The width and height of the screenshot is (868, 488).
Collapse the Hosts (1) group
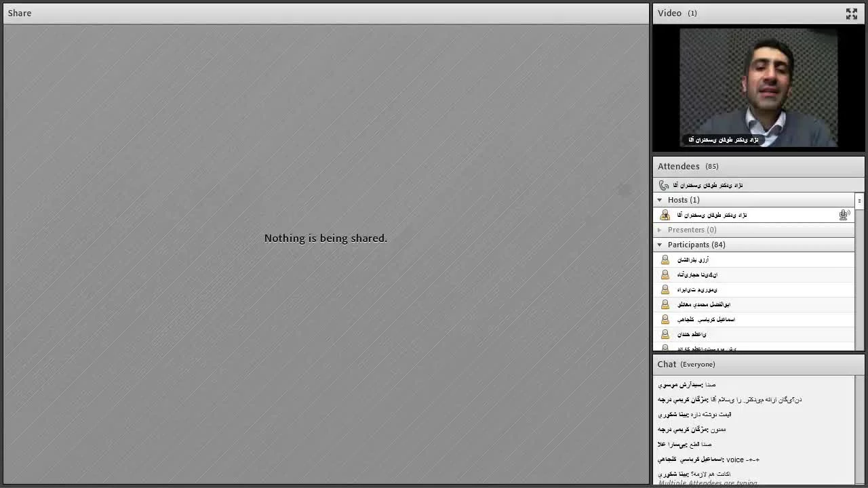click(659, 200)
